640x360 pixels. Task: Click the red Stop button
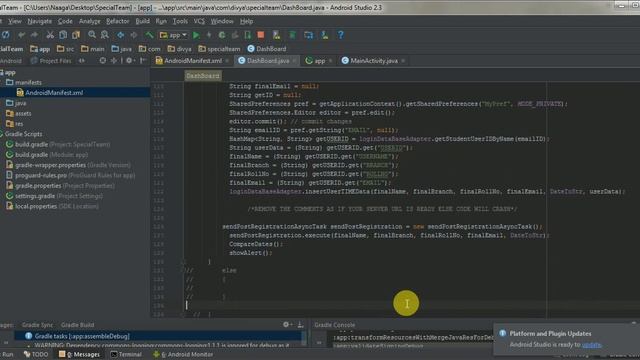(261, 35)
